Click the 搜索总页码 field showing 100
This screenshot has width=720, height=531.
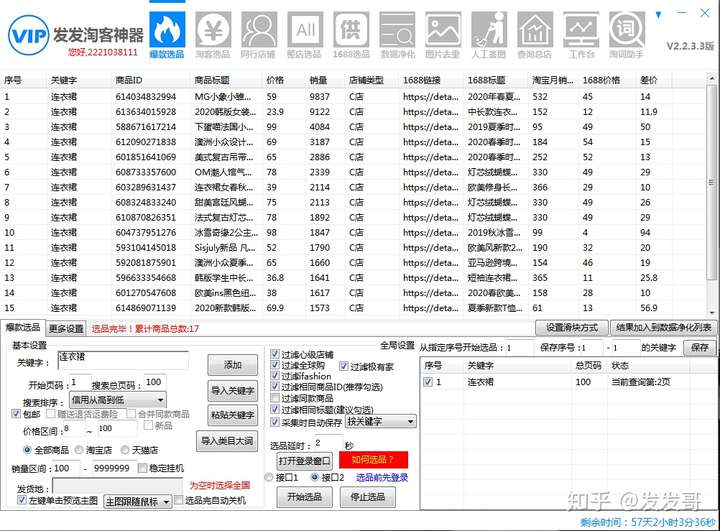155,382
